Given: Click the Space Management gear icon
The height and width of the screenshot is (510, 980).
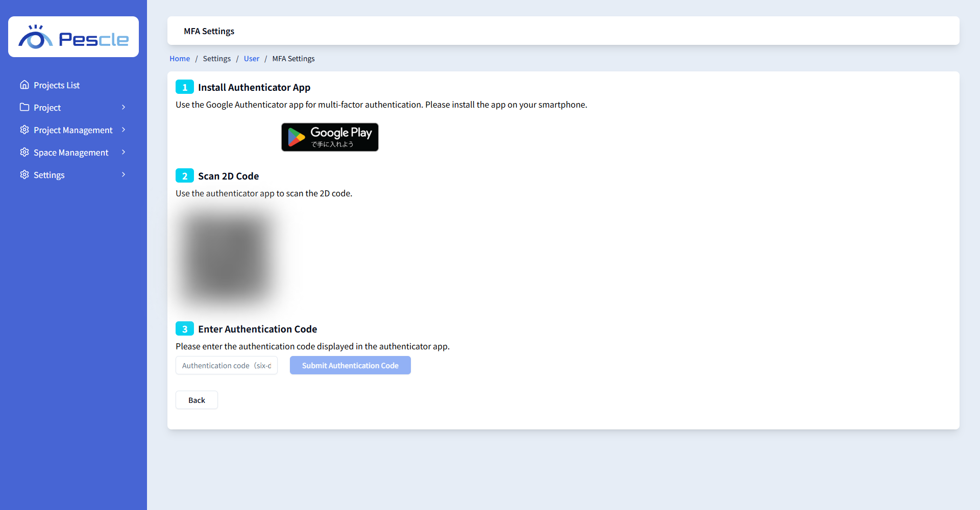Looking at the screenshot, I should point(24,152).
